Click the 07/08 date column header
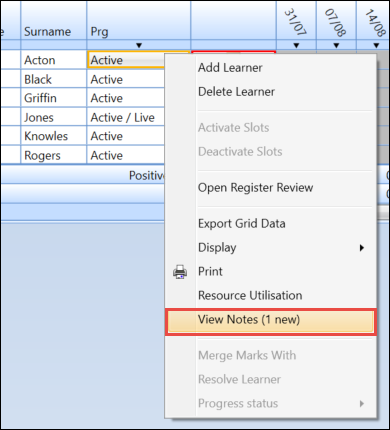Viewport: 390px width, 430px height. [336, 21]
